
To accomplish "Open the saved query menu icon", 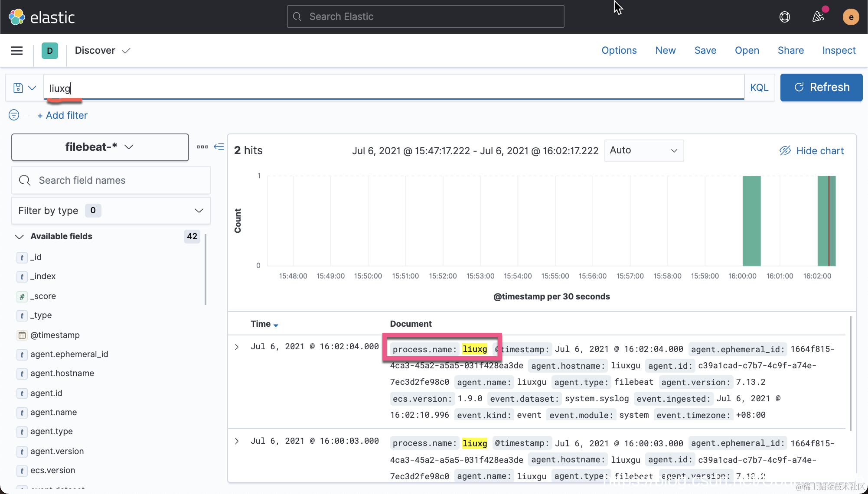I will tap(24, 88).
